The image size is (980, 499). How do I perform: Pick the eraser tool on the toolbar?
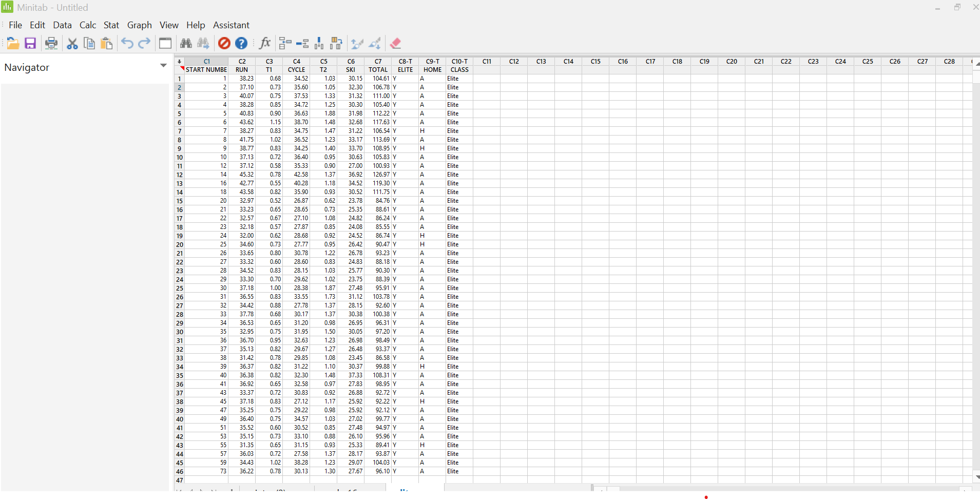pyautogui.click(x=395, y=43)
